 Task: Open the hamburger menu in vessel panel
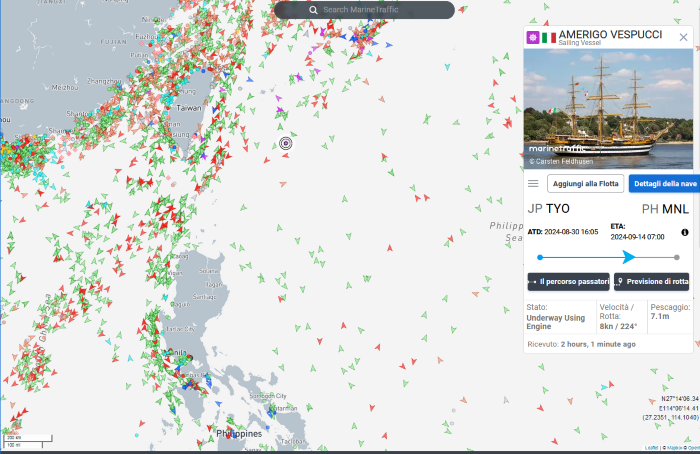[x=533, y=183]
